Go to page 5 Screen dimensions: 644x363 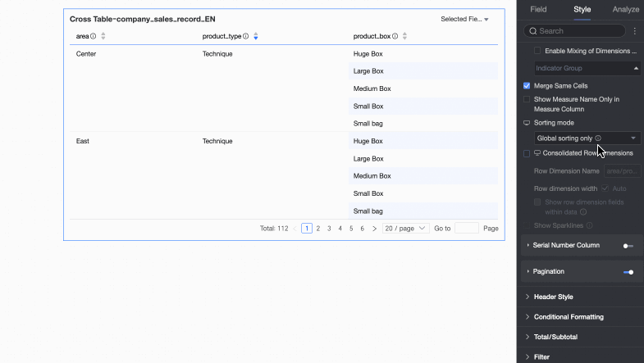pos(351,229)
